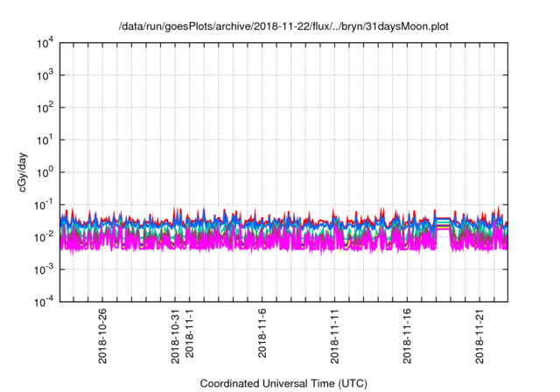Select the 2018-11-11 date tick label
560x392 pixels.
pyautogui.click(x=335, y=334)
